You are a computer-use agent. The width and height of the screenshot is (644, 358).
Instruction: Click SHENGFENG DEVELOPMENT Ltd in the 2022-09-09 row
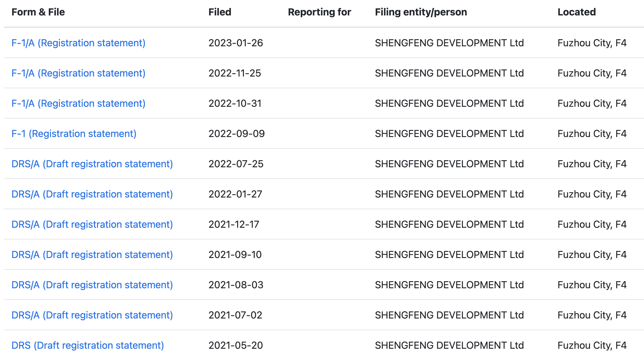click(449, 134)
